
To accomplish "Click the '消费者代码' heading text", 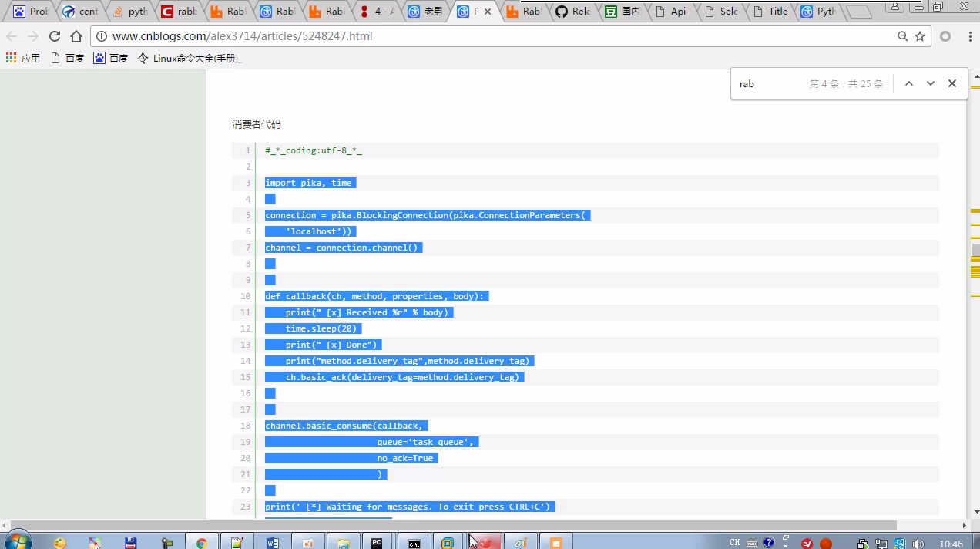I will (x=257, y=124).
